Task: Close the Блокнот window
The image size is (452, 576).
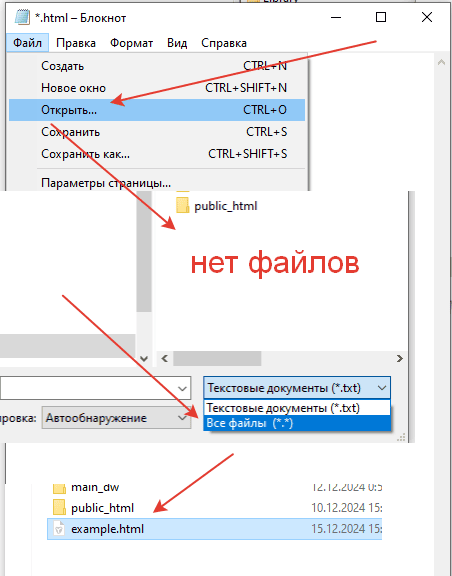Action: 427,17
